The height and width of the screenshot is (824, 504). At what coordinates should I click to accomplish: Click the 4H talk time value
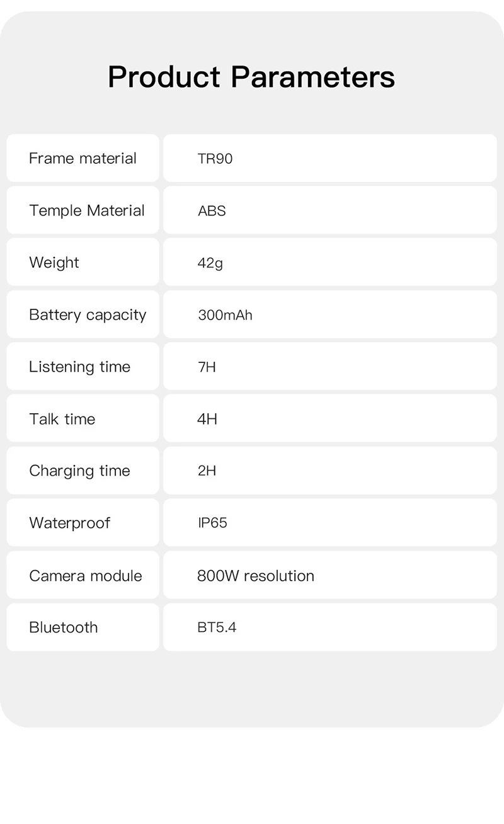pyautogui.click(x=207, y=419)
